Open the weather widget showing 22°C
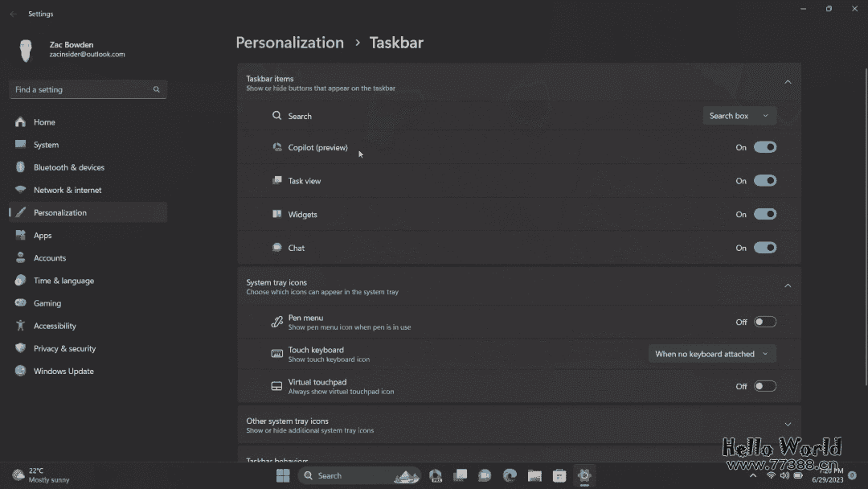Screen dimensions: 868x489 (x=42, y=475)
